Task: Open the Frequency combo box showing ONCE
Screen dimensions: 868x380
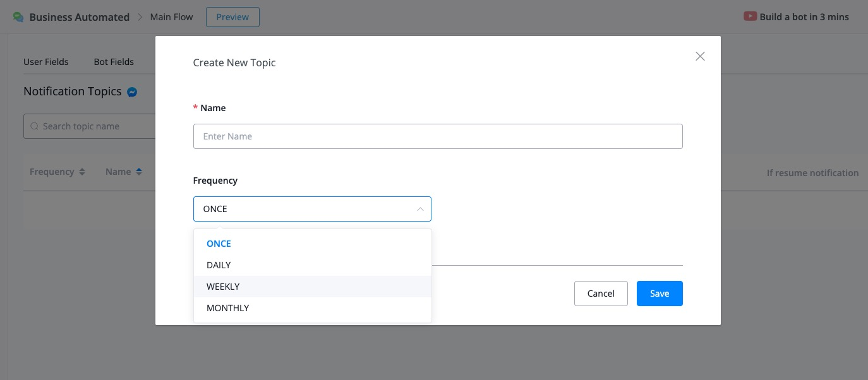Action: [x=312, y=209]
